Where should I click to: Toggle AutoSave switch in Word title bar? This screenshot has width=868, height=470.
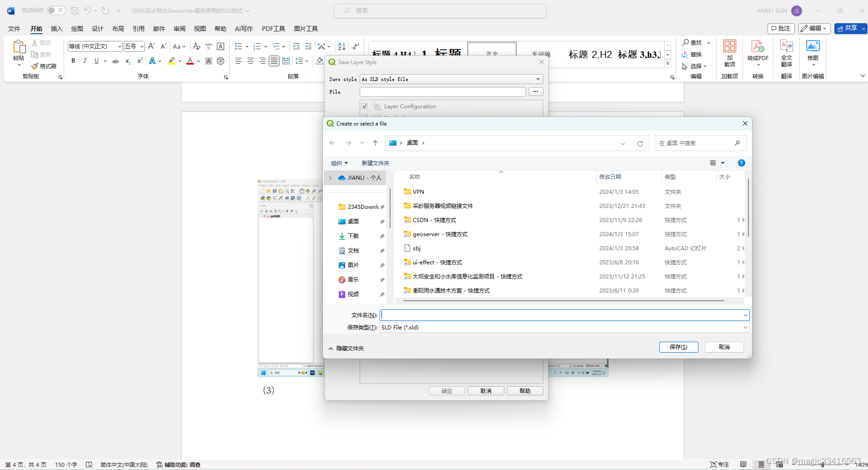point(56,10)
